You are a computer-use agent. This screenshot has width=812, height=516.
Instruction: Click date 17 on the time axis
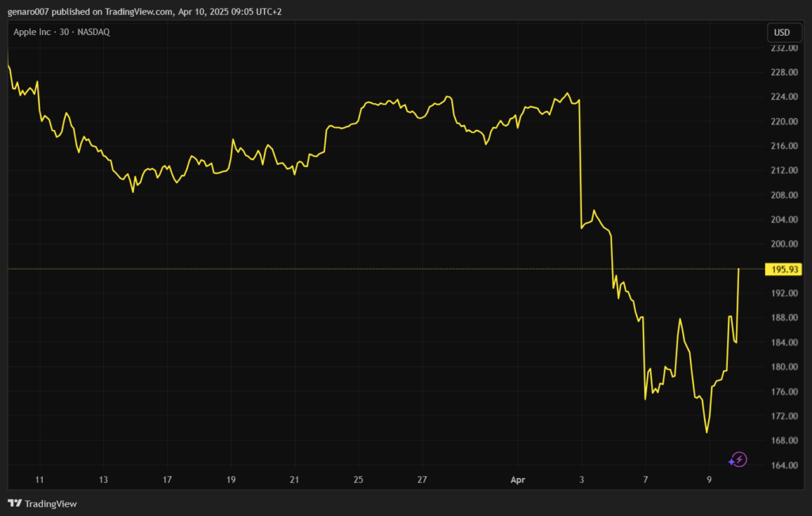(x=167, y=480)
